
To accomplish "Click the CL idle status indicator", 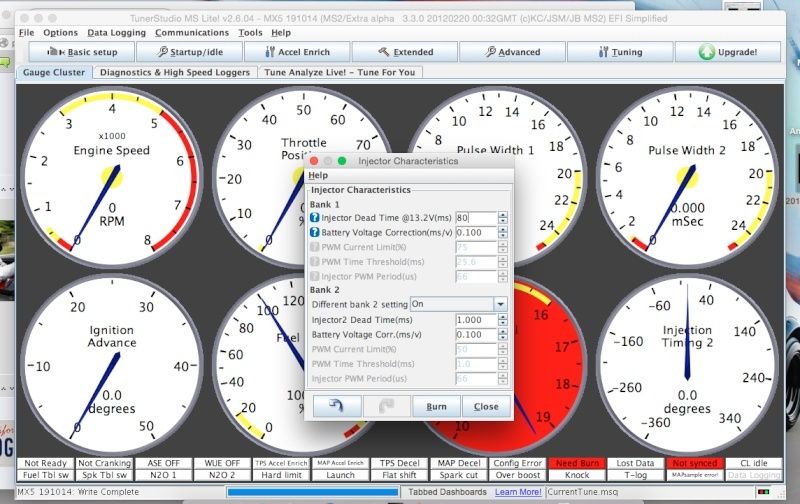I will tap(754, 463).
